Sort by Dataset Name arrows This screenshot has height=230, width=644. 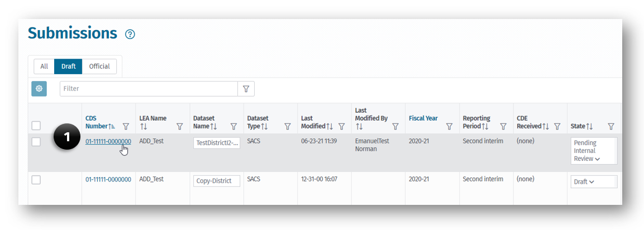click(x=213, y=127)
